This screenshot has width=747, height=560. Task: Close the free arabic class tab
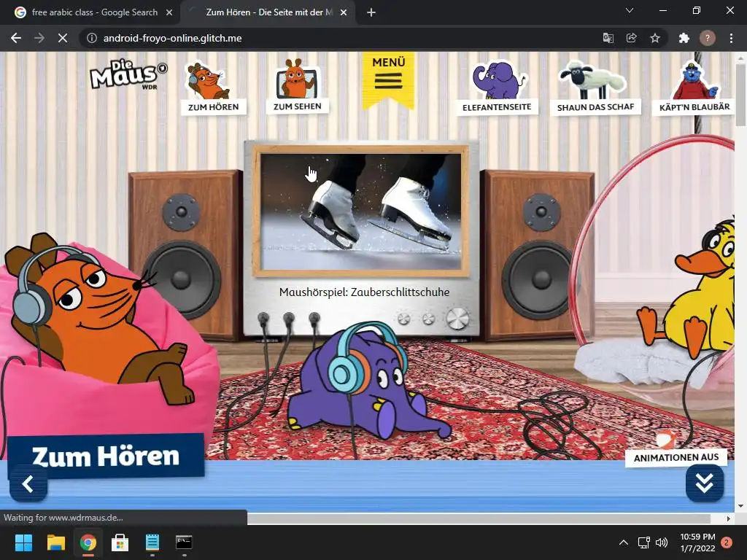[x=169, y=13]
